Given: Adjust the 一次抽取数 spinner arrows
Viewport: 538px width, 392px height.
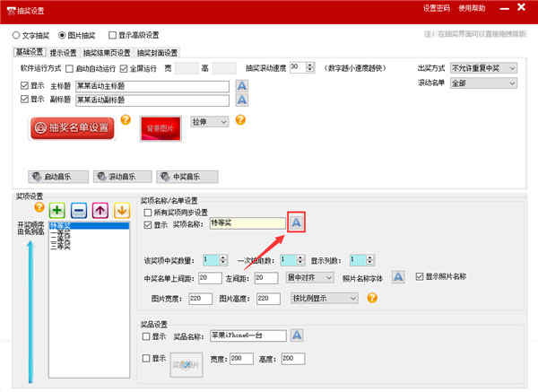Looking at the screenshot, I should click(x=300, y=259).
